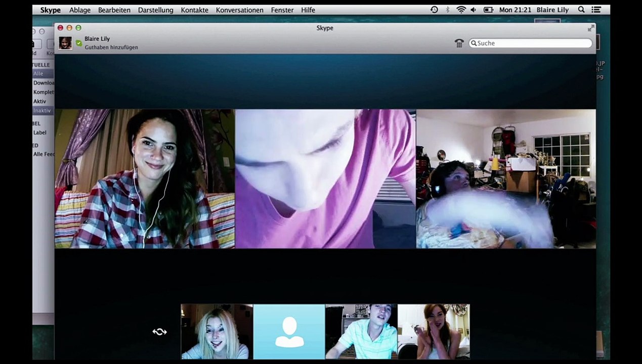Toggle full screen arrows in Skype window

pyautogui.click(x=590, y=28)
